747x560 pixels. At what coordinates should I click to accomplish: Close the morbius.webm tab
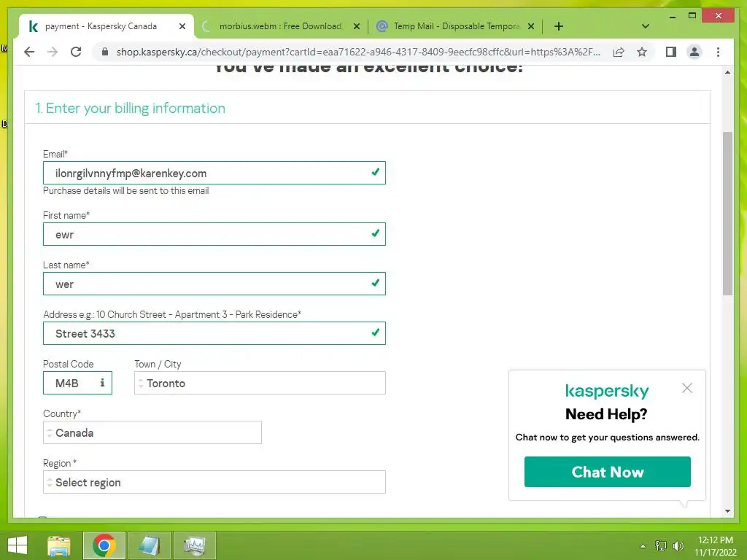pos(356,26)
